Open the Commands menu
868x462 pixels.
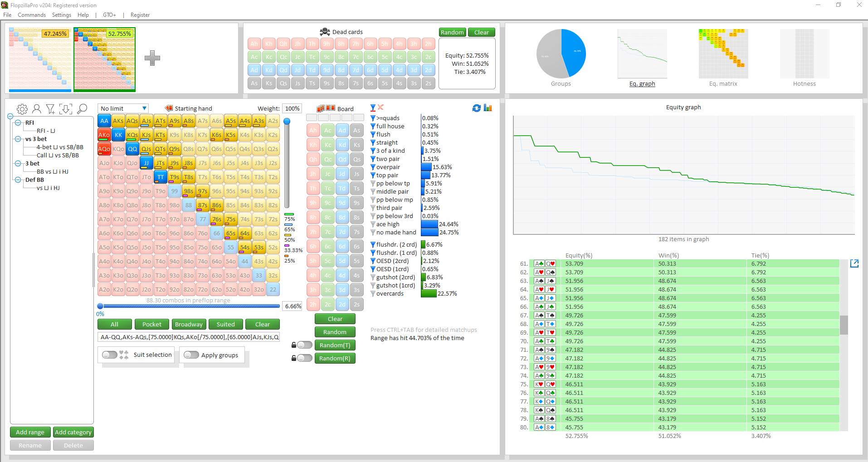pos(32,15)
